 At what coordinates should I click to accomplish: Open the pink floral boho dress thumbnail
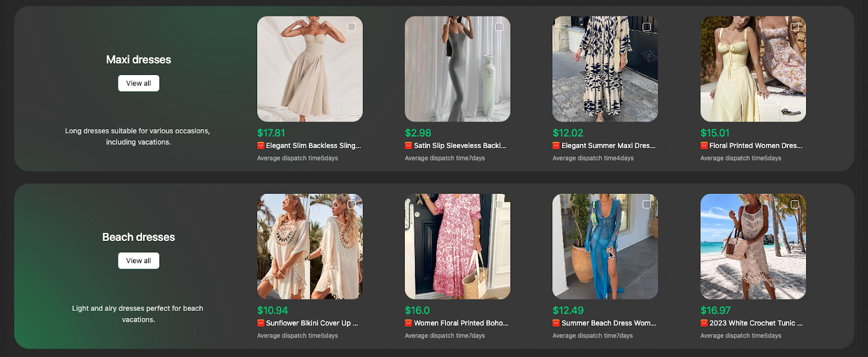click(x=457, y=246)
